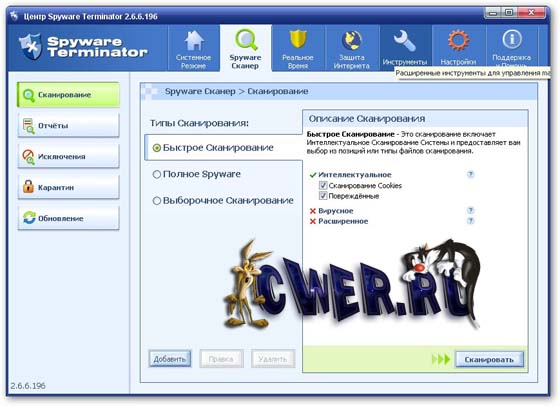The width and height of the screenshot is (560, 406).
Task: Select the Полное Spyware radio option
Action: pyautogui.click(x=156, y=175)
